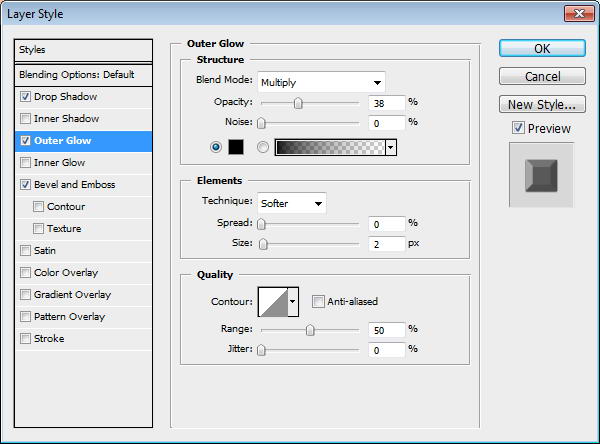Confirm with the OK button
The height and width of the screenshot is (444, 600).
coord(542,49)
